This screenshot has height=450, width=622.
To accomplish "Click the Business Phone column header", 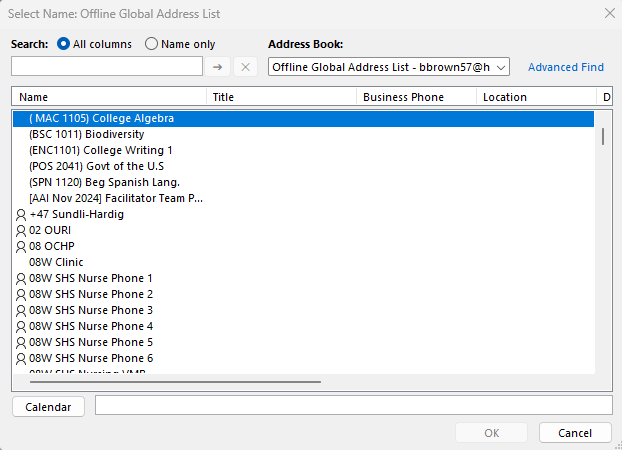I will pos(416,97).
